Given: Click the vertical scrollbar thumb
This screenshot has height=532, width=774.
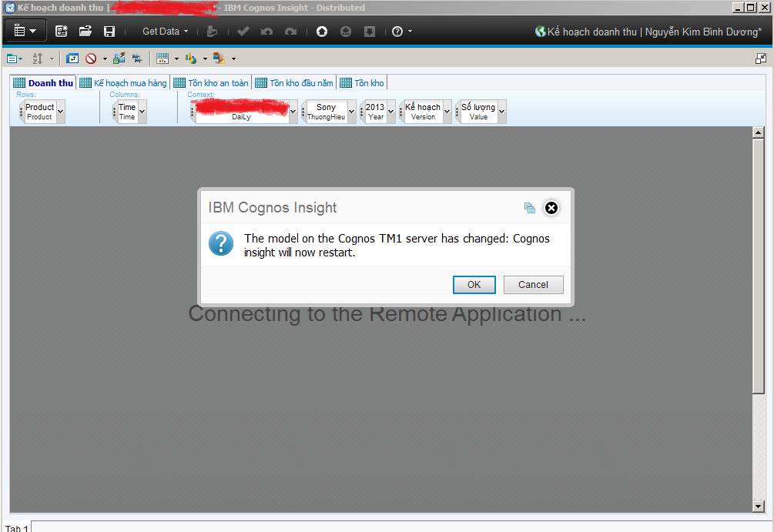Looking at the screenshot, I should click(758, 266).
